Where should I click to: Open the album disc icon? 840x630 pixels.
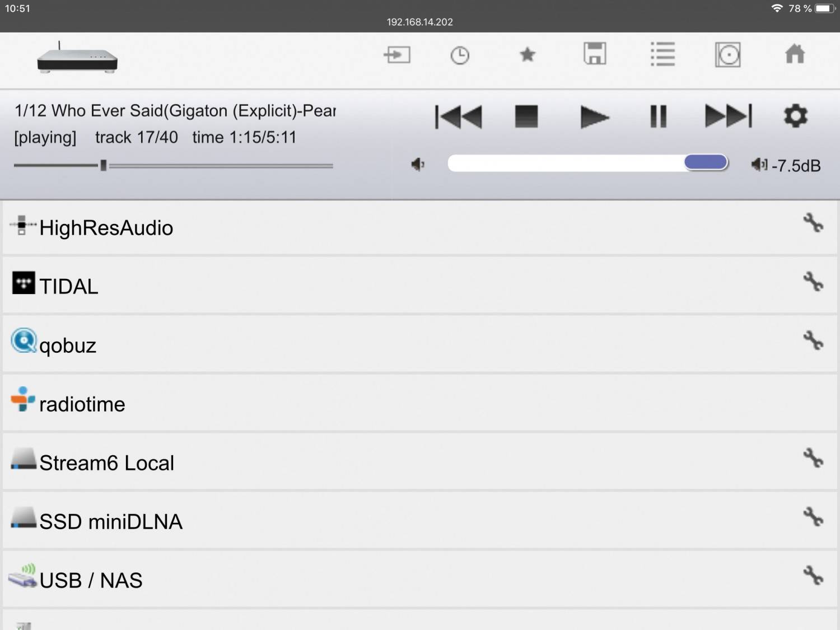pyautogui.click(x=728, y=55)
